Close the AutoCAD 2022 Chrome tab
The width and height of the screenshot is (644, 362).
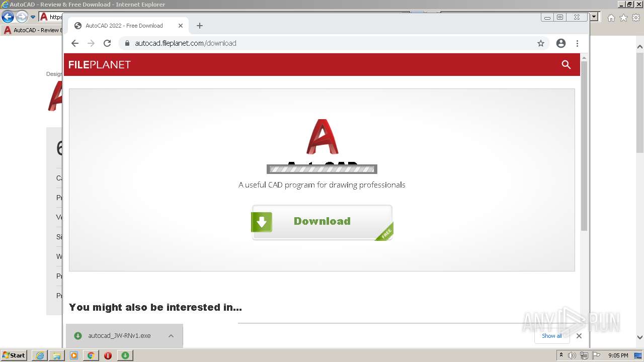pyautogui.click(x=181, y=26)
